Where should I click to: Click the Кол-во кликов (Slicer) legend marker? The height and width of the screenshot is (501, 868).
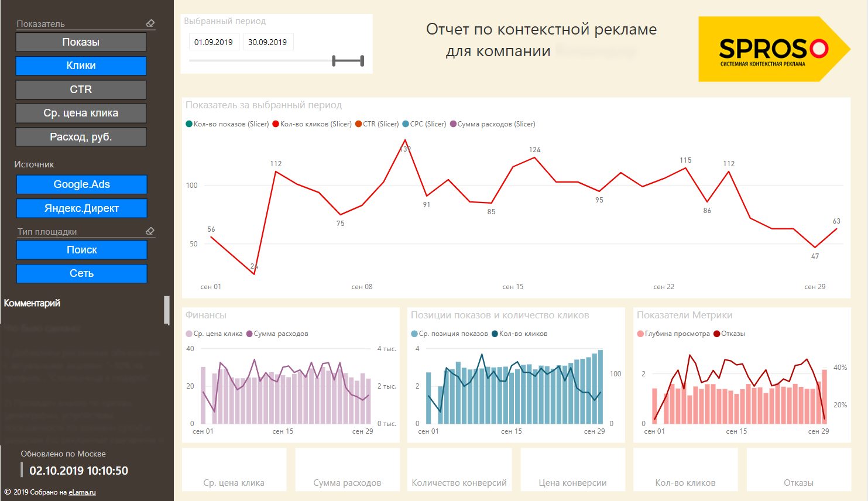[275, 124]
